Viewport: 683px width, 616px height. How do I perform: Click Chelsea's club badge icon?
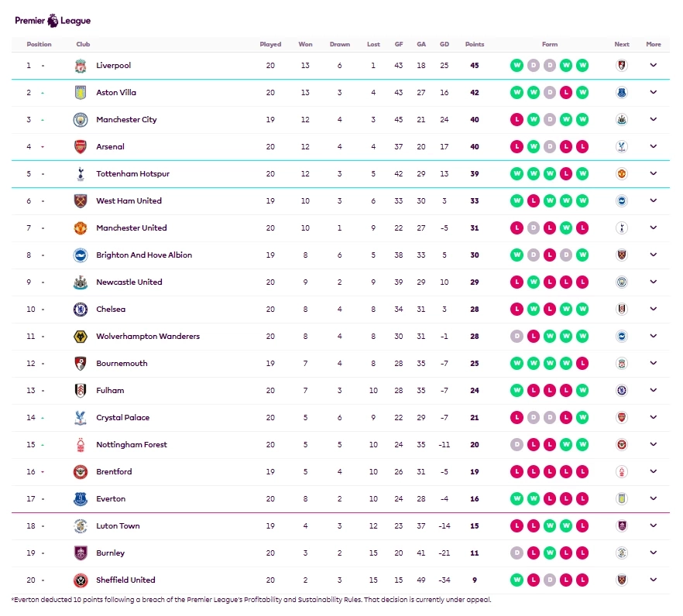pyautogui.click(x=81, y=310)
